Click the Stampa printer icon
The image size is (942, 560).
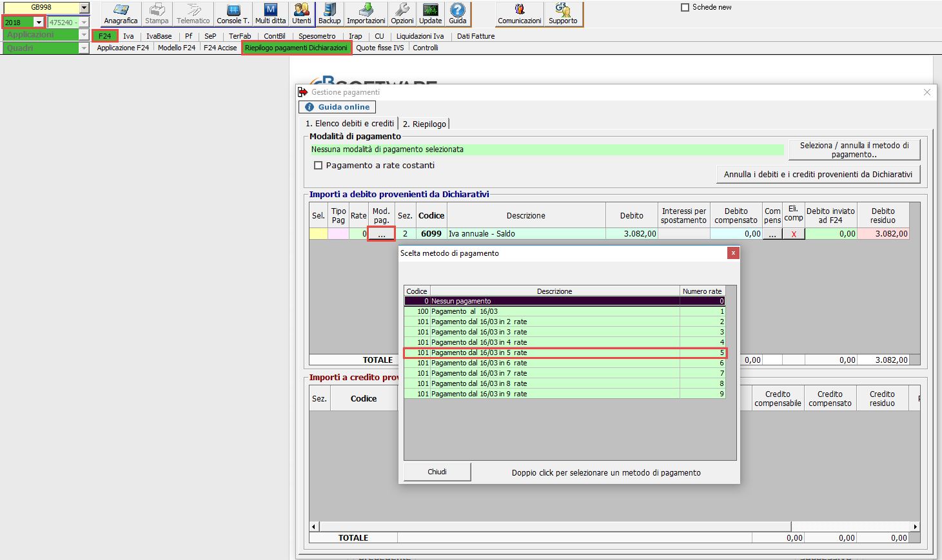point(157,14)
